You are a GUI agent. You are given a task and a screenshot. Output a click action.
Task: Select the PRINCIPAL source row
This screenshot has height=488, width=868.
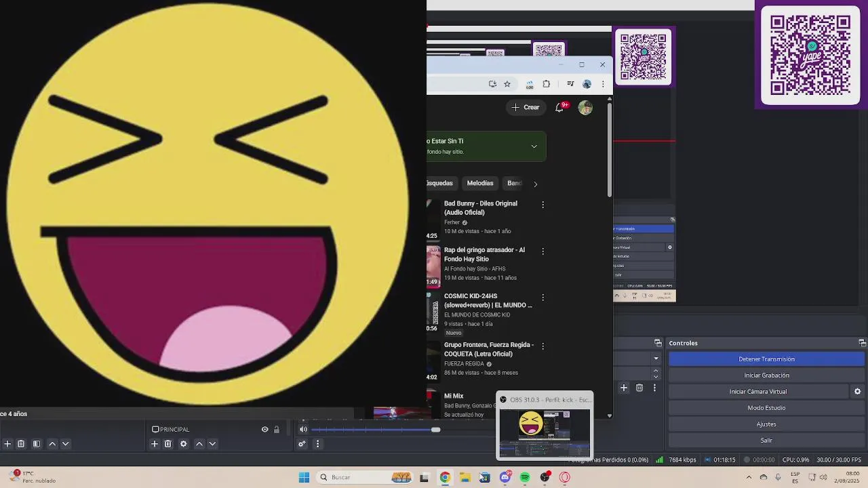pyautogui.click(x=216, y=429)
